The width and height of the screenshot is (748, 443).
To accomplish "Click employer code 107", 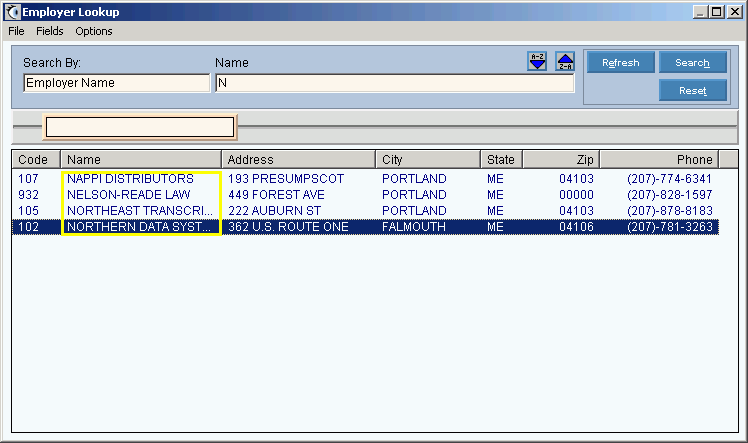I will (28, 179).
